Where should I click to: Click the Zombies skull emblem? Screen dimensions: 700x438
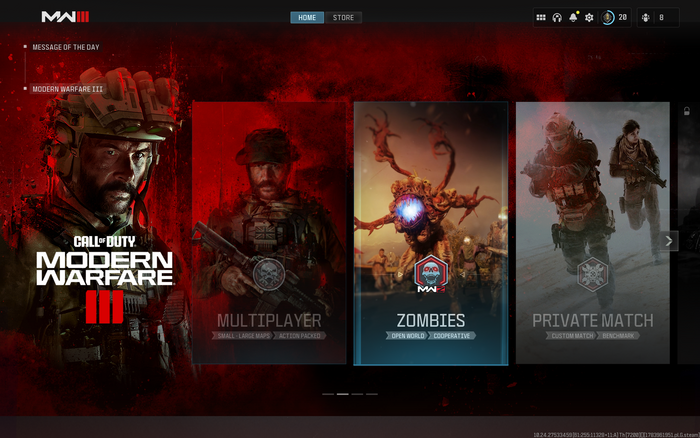coord(431,273)
